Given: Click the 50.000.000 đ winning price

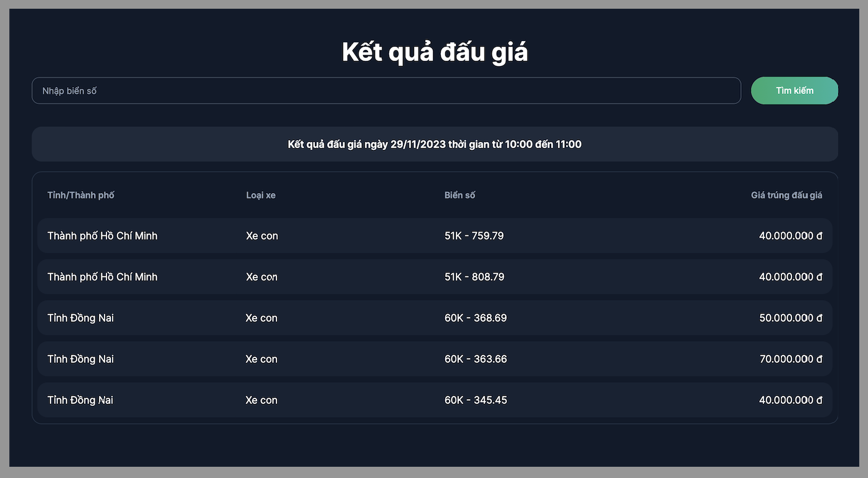Looking at the screenshot, I should (x=790, y=318).
